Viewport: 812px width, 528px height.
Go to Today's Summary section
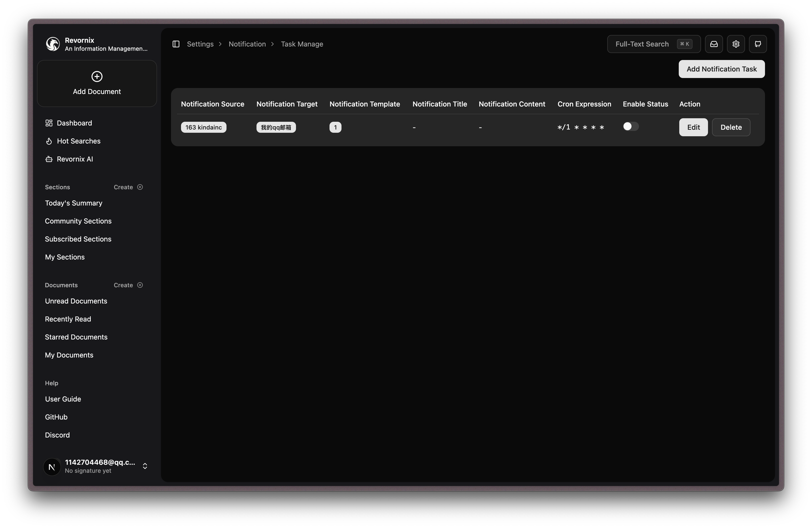click(74, 203)
